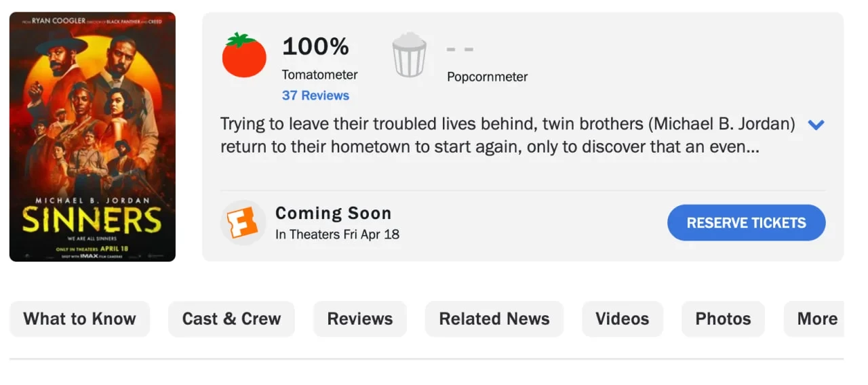View the Photos tab
868x385 pixels.
click(x=723, y=319)
